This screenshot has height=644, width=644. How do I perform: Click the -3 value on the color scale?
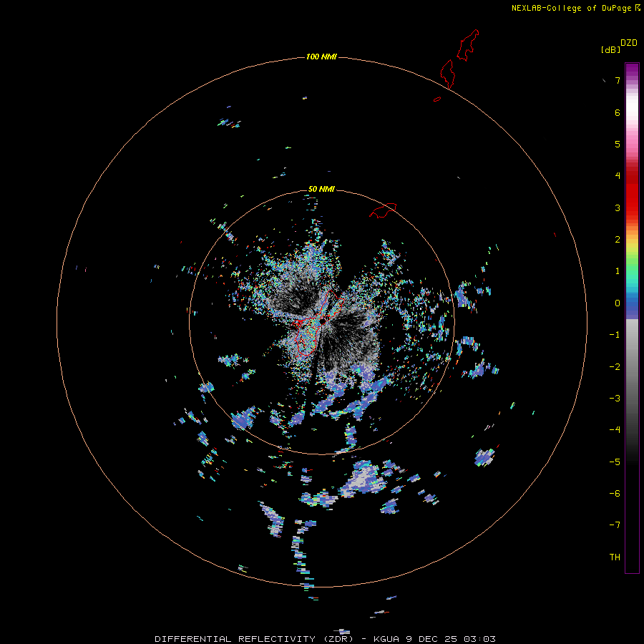[615, 399]
